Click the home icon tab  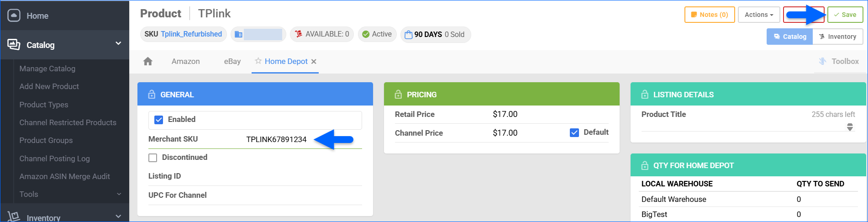[148, 62]
